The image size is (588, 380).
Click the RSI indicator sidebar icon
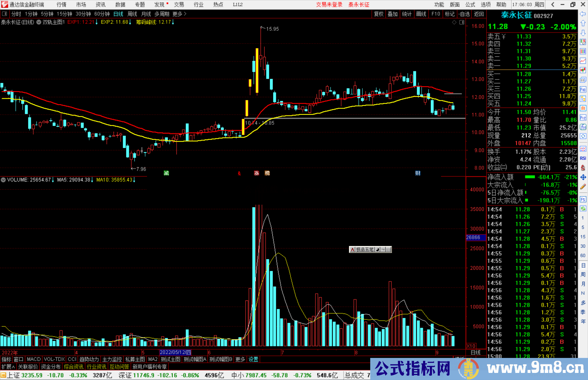coord(583,158)
